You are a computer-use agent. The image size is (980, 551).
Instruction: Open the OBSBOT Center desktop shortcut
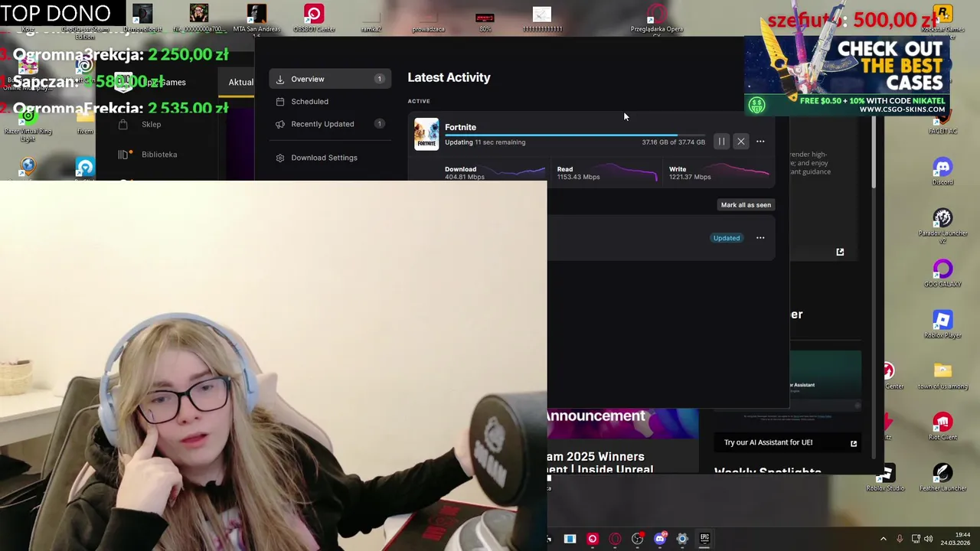point(314,18)
